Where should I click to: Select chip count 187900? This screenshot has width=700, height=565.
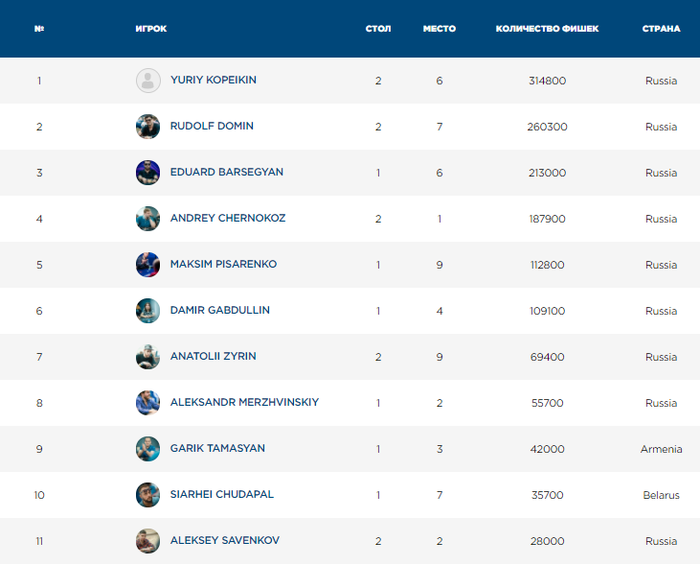tap(547, 219)
